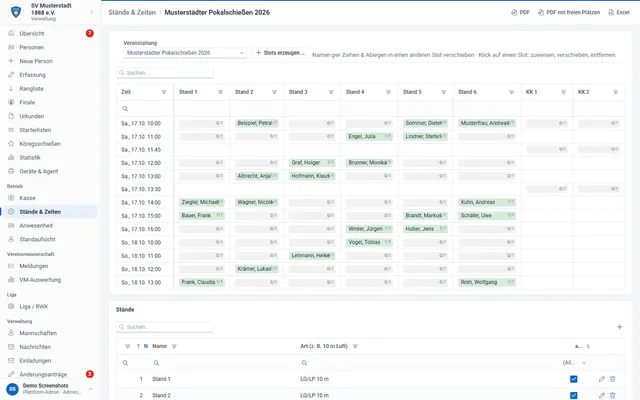Open the Stand 6 column filter
The height and width of the screenshot is (400, 640).
[x=511, y=92]
